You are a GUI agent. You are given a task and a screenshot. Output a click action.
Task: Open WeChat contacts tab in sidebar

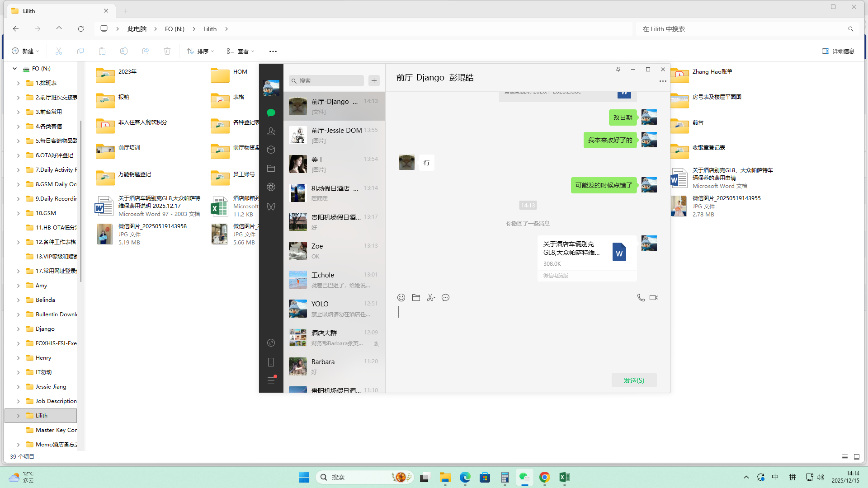coord(271,131)
